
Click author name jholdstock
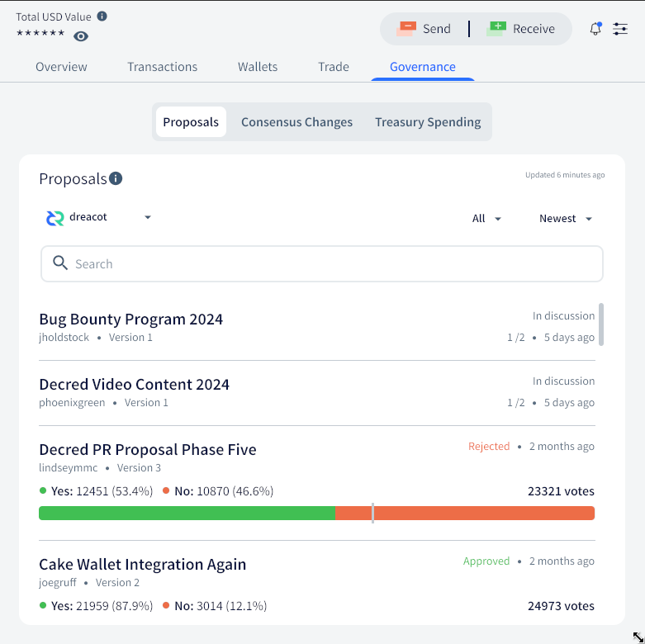point(64,337)
